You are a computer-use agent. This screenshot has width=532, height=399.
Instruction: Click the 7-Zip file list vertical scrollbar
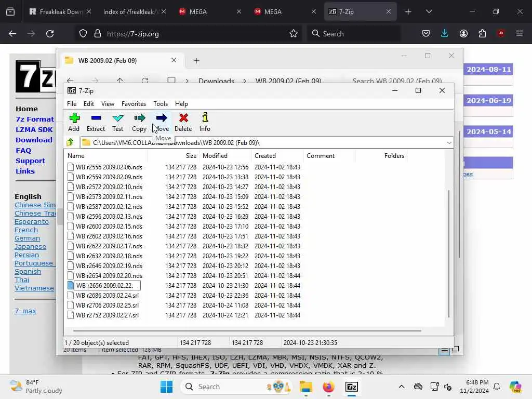click(448, 254)
